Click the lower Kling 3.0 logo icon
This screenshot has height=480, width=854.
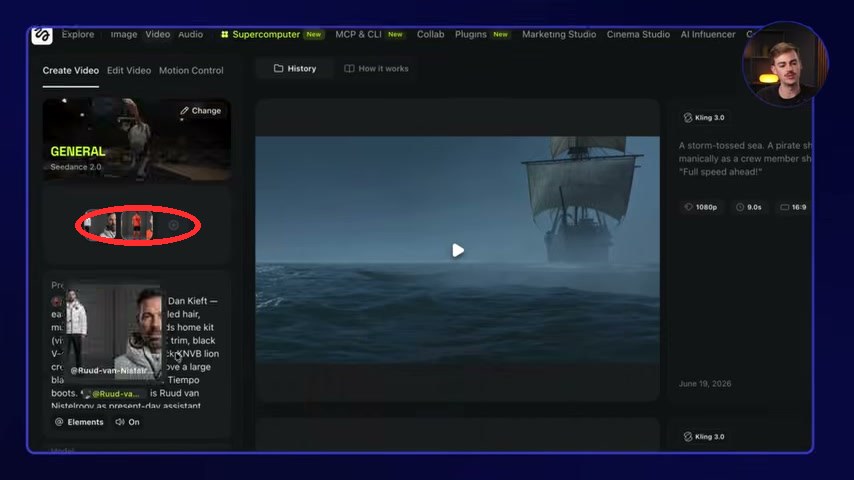tap(688, 437)
